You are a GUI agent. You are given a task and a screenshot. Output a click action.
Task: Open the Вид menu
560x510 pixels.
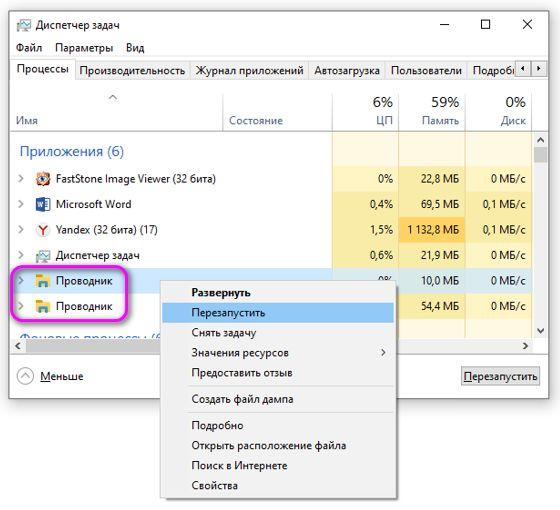[x=135, y=48]
